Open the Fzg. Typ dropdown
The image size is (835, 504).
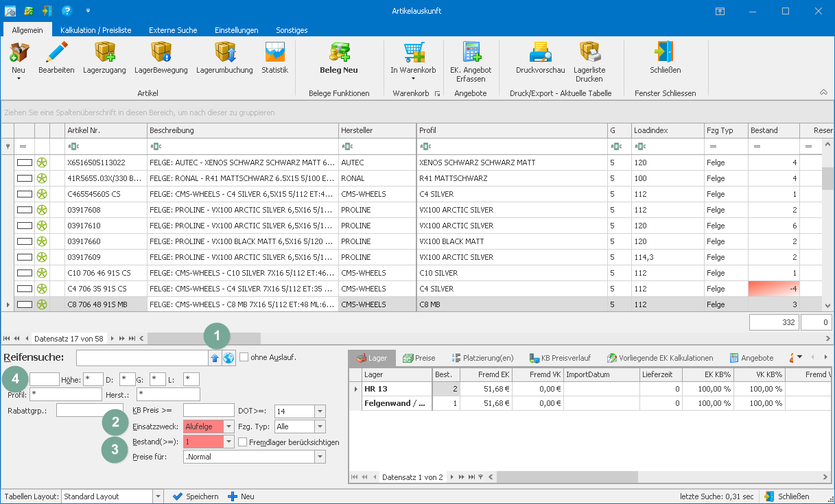pos(320,427)
